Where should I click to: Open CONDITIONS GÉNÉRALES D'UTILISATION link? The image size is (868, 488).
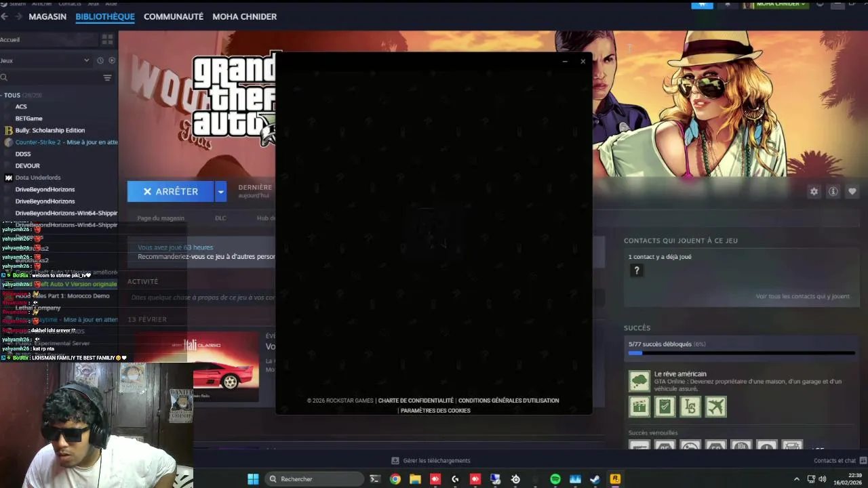[x=509, y=401]
